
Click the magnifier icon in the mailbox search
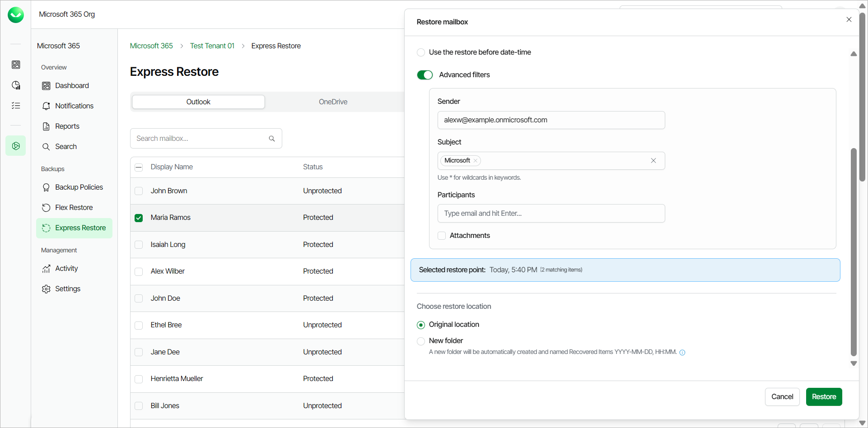pyautogui.click(x=272, y=139)
